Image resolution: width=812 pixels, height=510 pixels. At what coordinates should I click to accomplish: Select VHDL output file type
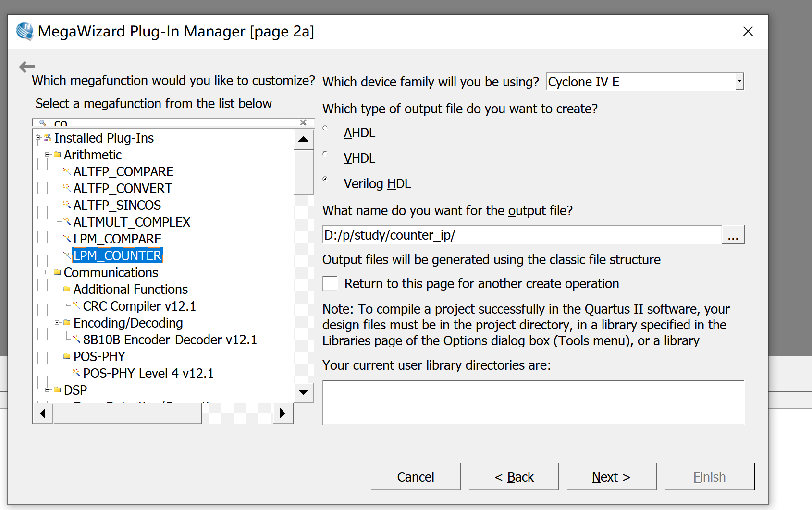326,154
